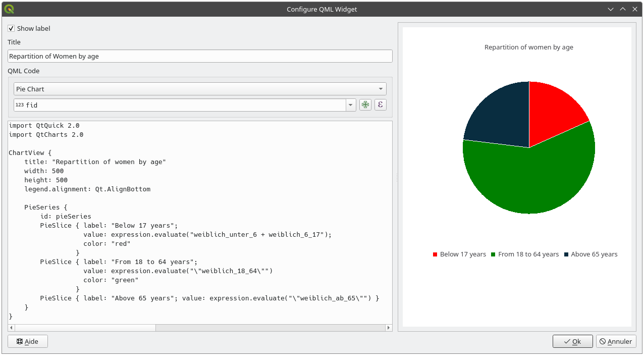The width and height of the screenshot is (644, 364).
Task: Click the ChartView line in QML code
Action: (x=30, y=152)
